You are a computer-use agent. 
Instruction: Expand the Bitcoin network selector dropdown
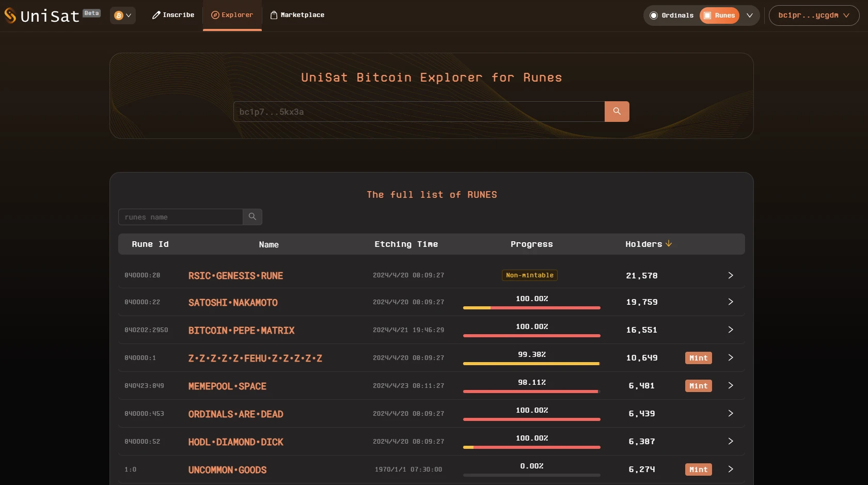[123, 15]
